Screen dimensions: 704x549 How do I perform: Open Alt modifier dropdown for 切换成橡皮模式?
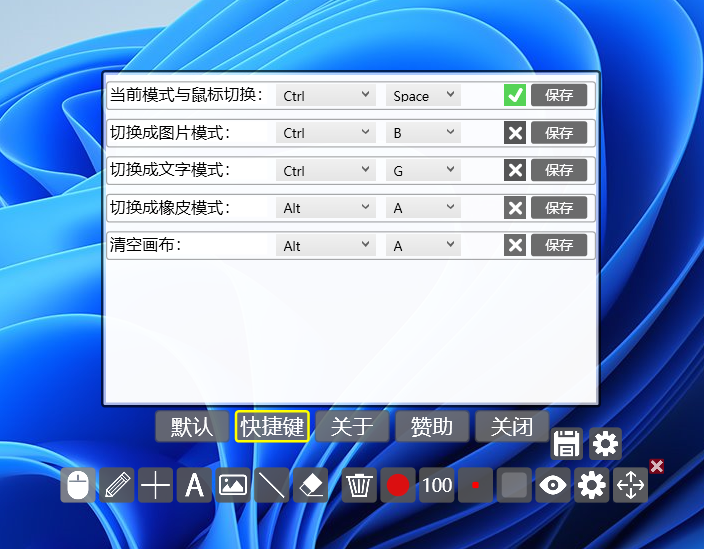pyautogui.click(x=326, y=208)
